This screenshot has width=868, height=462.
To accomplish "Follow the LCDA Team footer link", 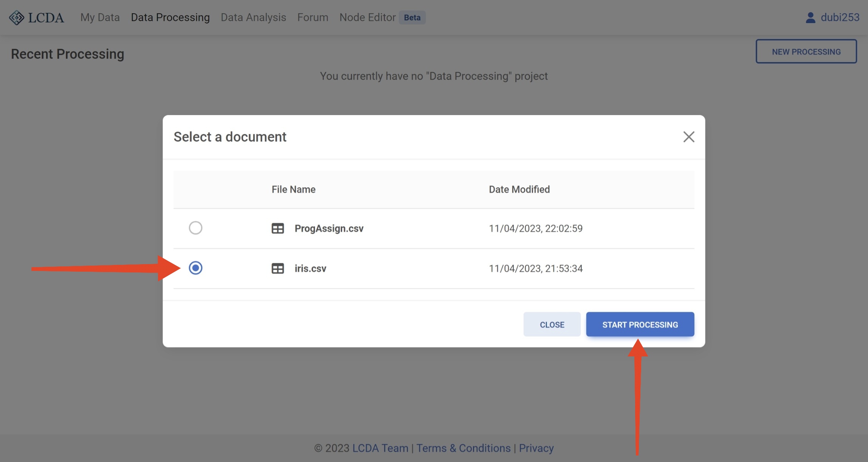I will pyautogui.click(x=380, y=448).
